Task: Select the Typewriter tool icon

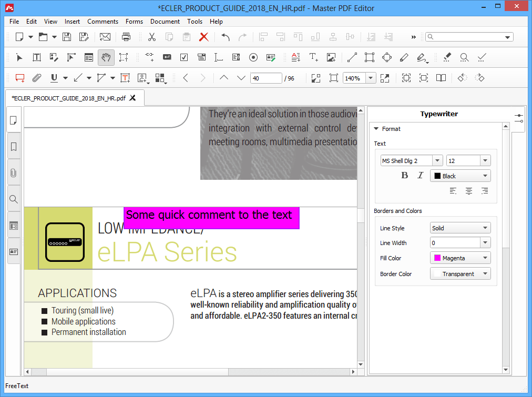Action: pyautogui.click(x=125, y=78)
